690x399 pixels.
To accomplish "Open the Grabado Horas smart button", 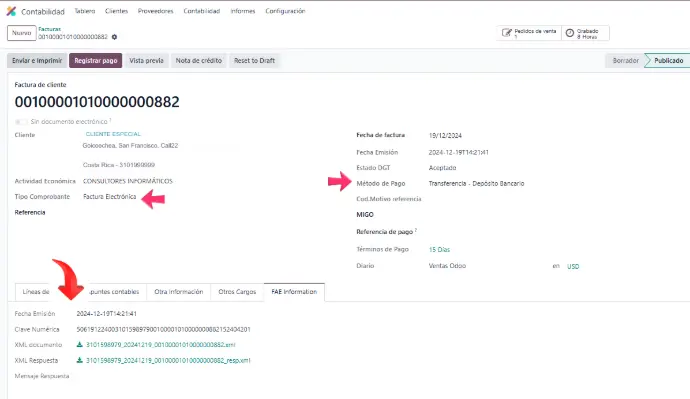I will 586,33.
